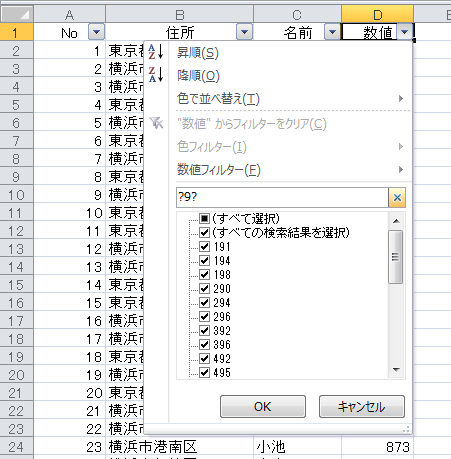Open the 名前 column filter dropdown
This screenshot has height=459, width=451.
pos(332,32)
